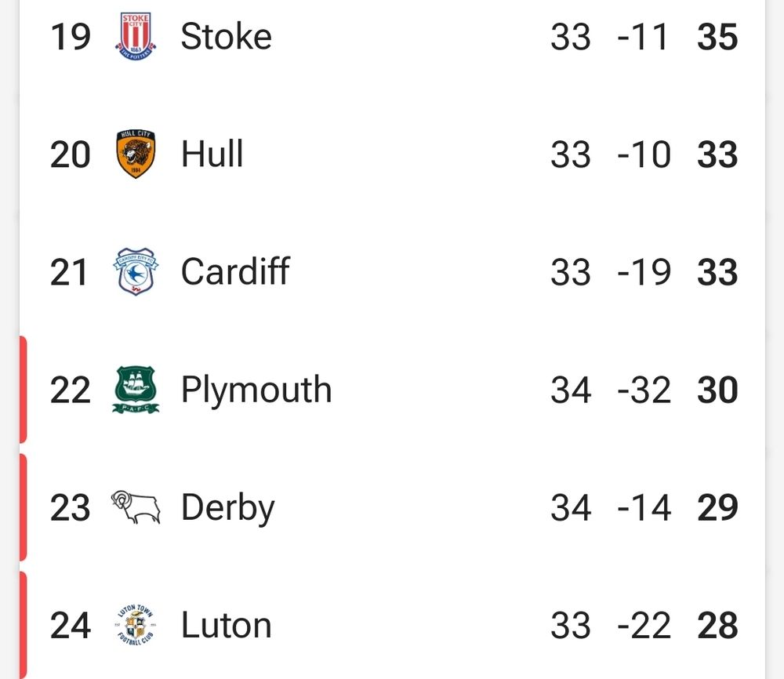
Task: Click the Stoke City club crest
Action: click(136, 36)
